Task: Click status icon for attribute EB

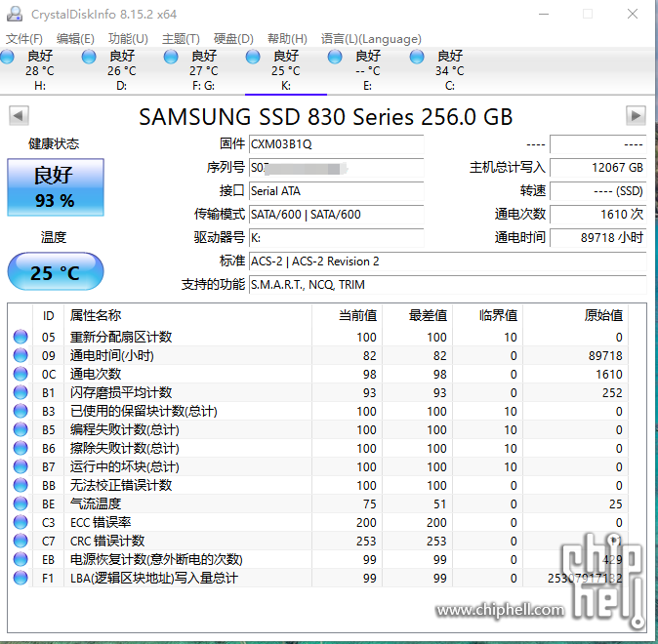Action: (21, 559)
